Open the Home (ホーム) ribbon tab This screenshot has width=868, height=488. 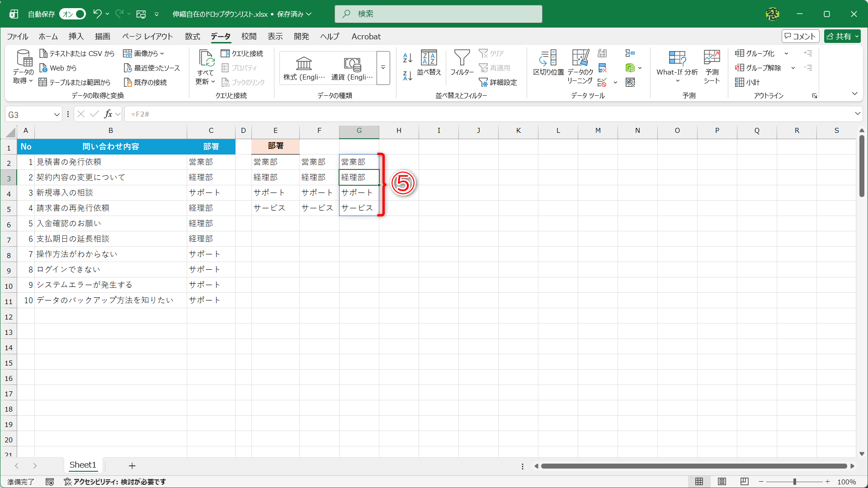coord(48,37)
